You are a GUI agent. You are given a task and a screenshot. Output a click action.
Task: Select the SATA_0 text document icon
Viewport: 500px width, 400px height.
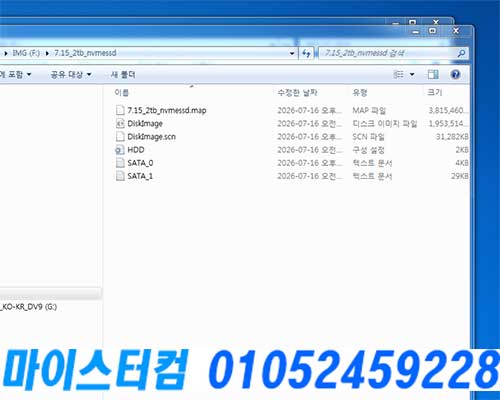click(120, 163)
